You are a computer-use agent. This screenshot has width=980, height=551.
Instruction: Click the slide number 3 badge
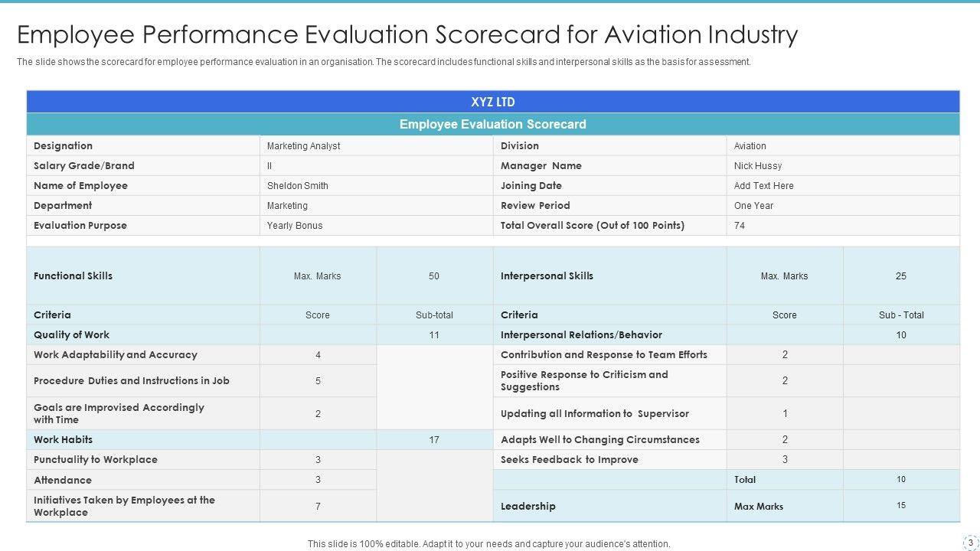[x=970, y=543]
